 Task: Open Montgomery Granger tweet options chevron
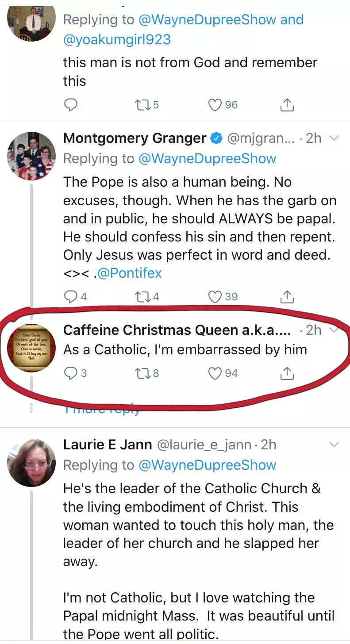pyautogui.click(x=335, y=138)
